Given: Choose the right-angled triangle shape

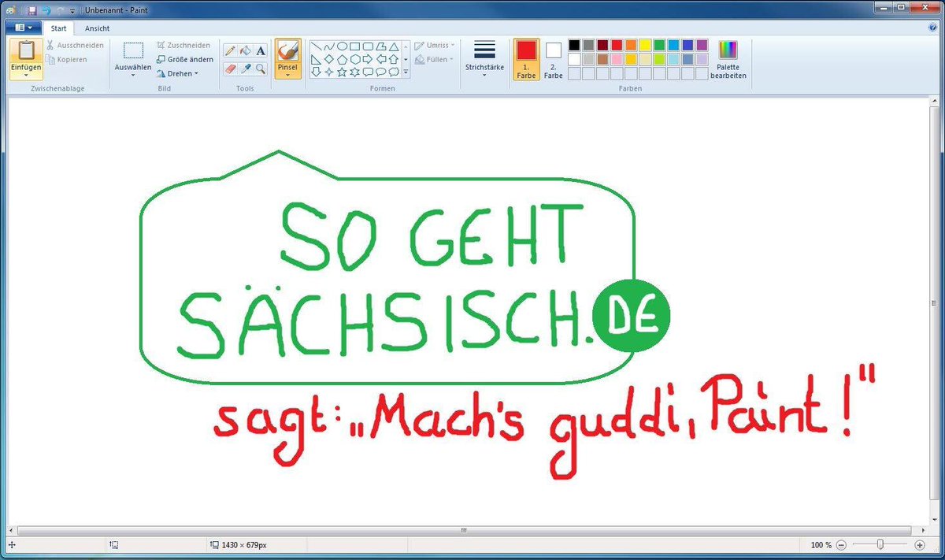Looking at the screenshot, I should coord(316,59).
